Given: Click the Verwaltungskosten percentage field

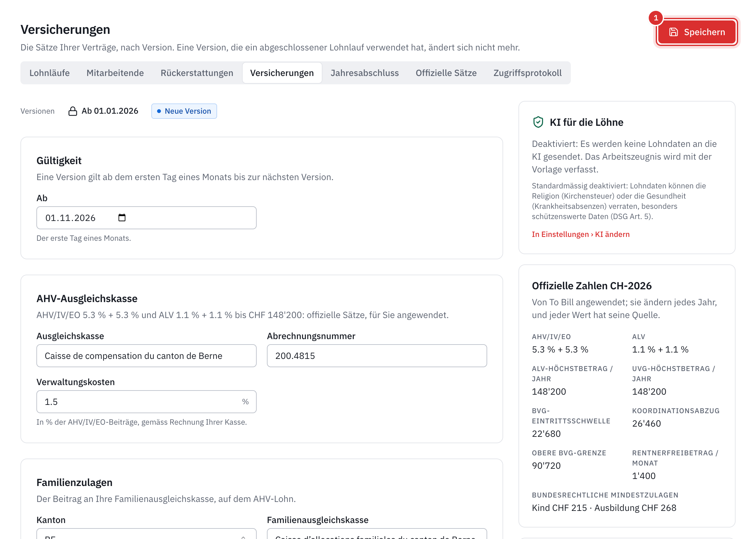Looking at the screenshot, I should [146, 401].
